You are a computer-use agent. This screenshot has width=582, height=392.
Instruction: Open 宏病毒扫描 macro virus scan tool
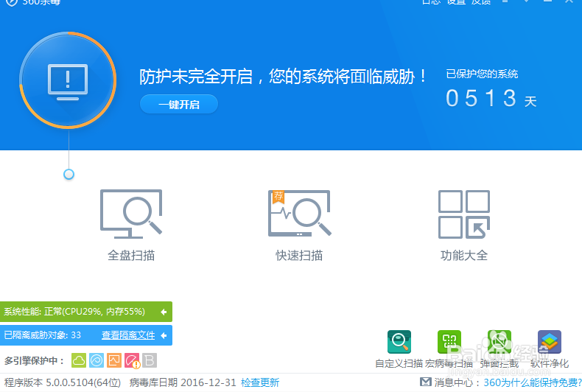click(x=449, y=349)
